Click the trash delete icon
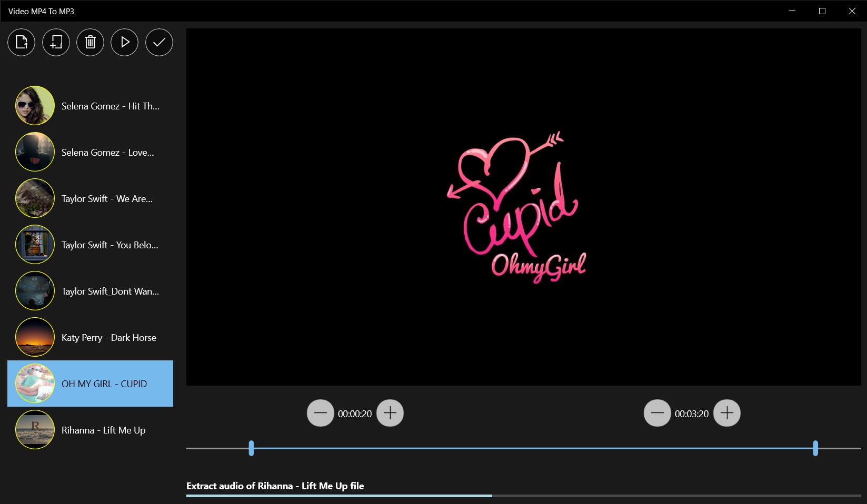The image size is (867, 504). tap(91, 42)
